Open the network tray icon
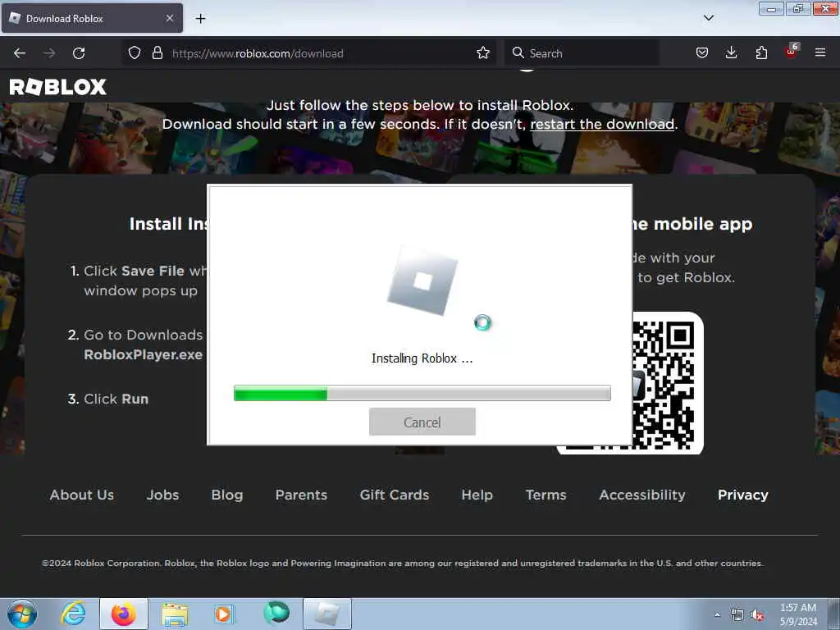The height and width of the screenshot is (630, 840). (737, 615)
